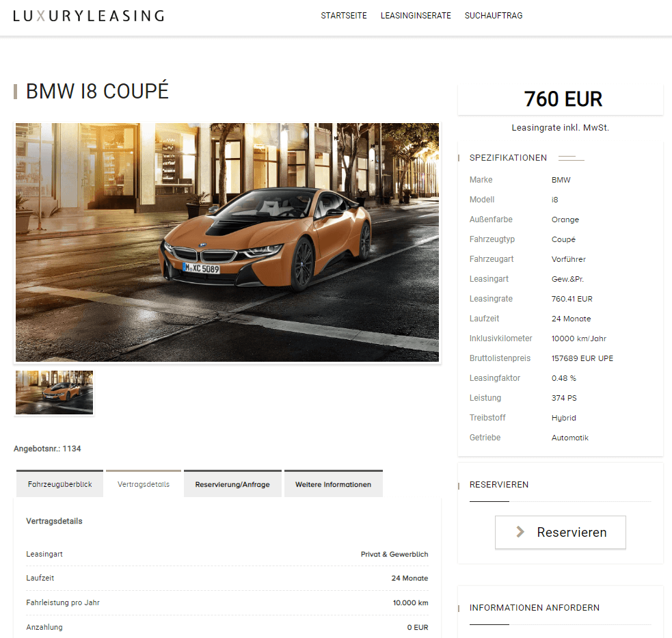
Task: Click the 760 EUR price heading
Action: [563, 99]
